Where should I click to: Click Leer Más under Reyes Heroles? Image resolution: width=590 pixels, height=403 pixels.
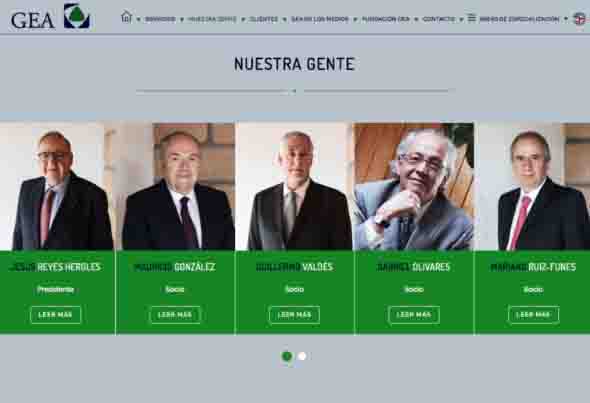[x=55, y=315]
